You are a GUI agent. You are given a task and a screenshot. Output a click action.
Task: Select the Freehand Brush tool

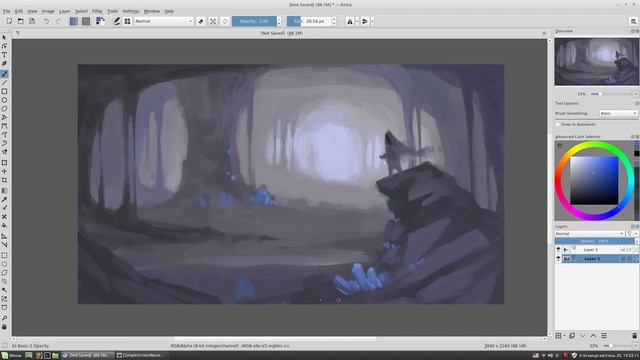coord(4,73)
